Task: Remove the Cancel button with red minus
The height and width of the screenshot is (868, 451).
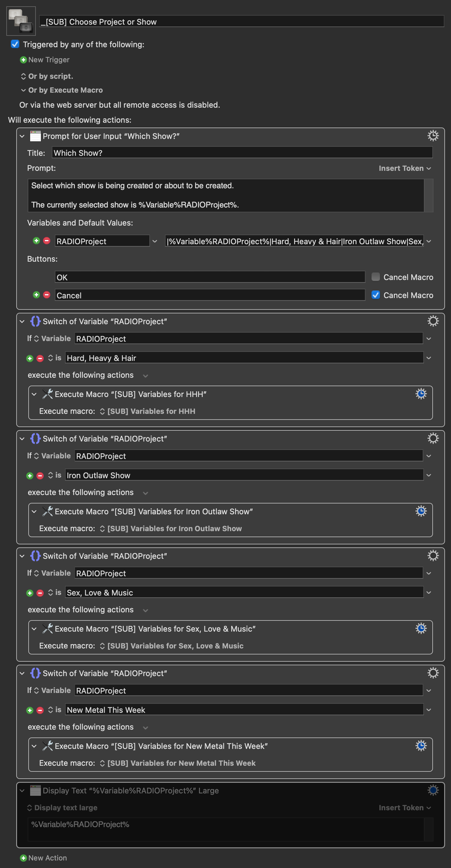Action: (x=47, y=295)
